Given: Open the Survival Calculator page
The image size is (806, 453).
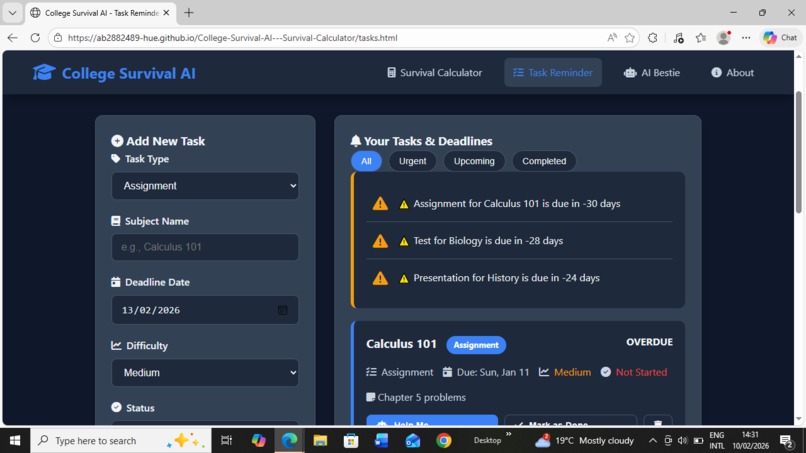Looking at the screenshot, I should click(434, 73).
